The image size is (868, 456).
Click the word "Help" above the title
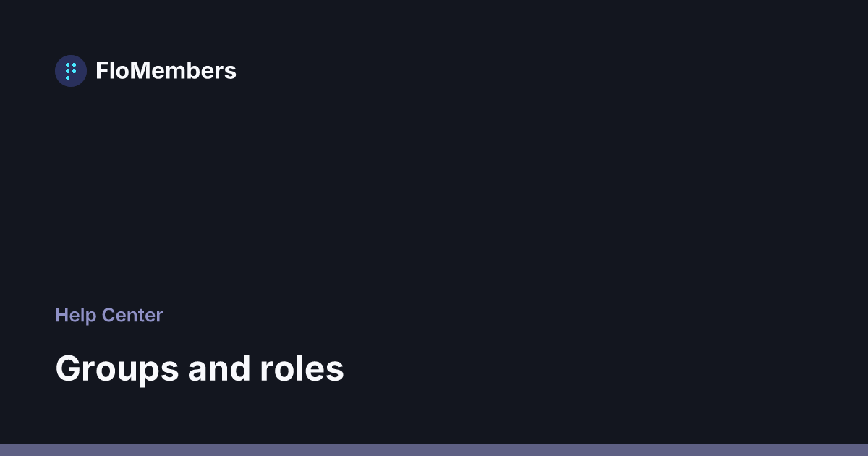pyautogui.click(x=75, y=315)
